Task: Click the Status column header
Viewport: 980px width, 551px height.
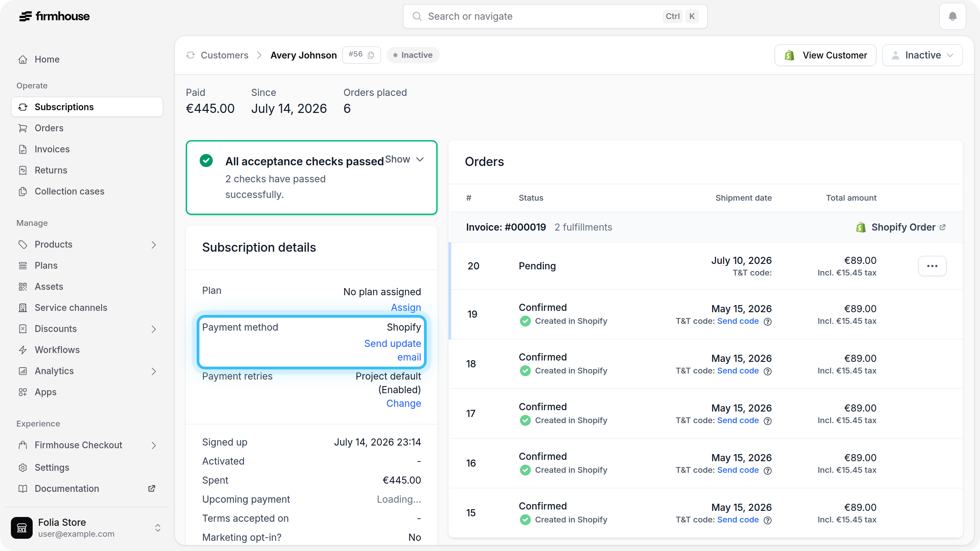Action: pyautogui.click(x=531, y=198)
